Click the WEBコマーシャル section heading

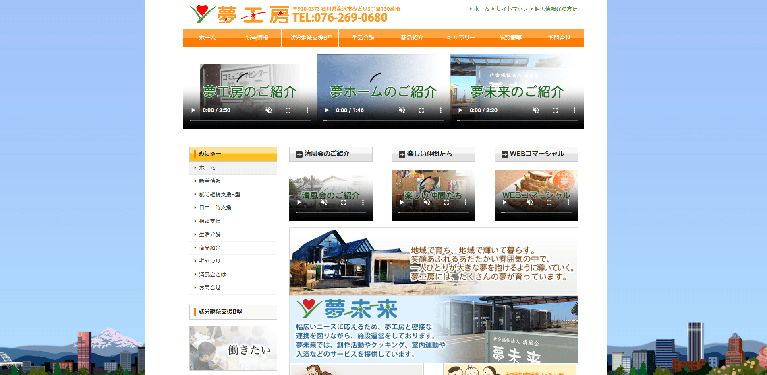click(536, 154)
